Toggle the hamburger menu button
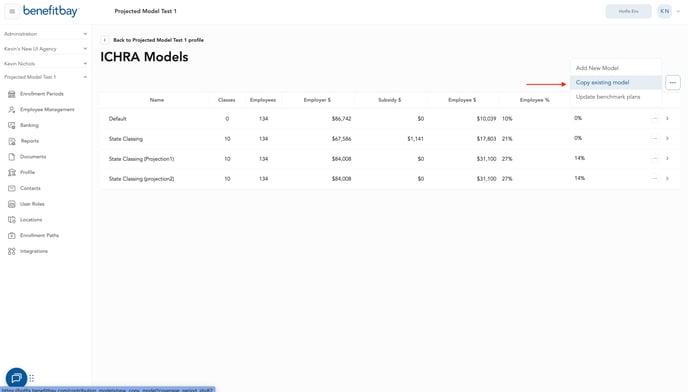Screen dimensions: 688x392 point(12,11)
